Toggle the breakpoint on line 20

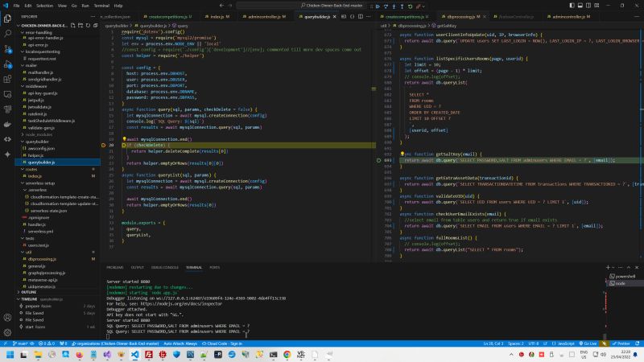coord(104,146)
